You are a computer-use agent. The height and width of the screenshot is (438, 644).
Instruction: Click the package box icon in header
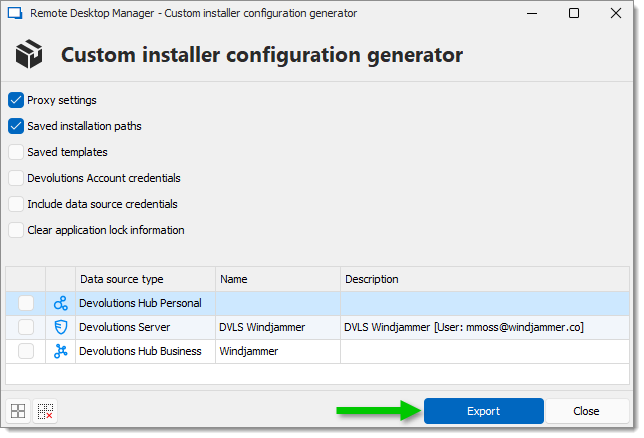pos(29,54)
